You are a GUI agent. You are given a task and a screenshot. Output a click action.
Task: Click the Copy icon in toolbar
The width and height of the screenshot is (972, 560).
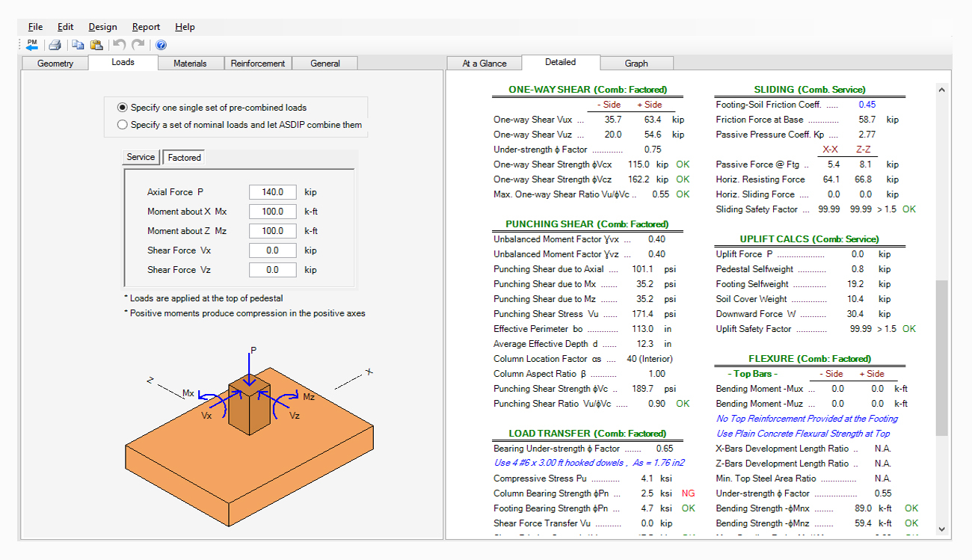coord(78,45)
